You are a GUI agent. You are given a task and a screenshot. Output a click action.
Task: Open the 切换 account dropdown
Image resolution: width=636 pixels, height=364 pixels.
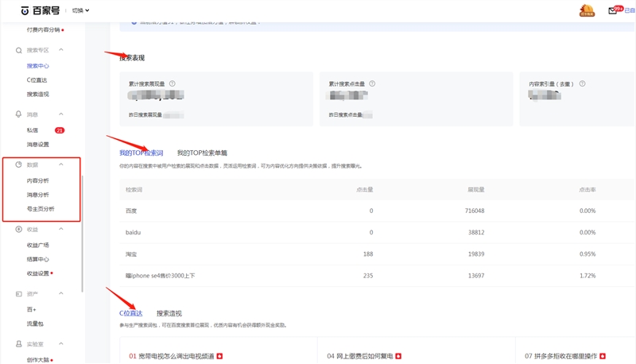[80, 10]
